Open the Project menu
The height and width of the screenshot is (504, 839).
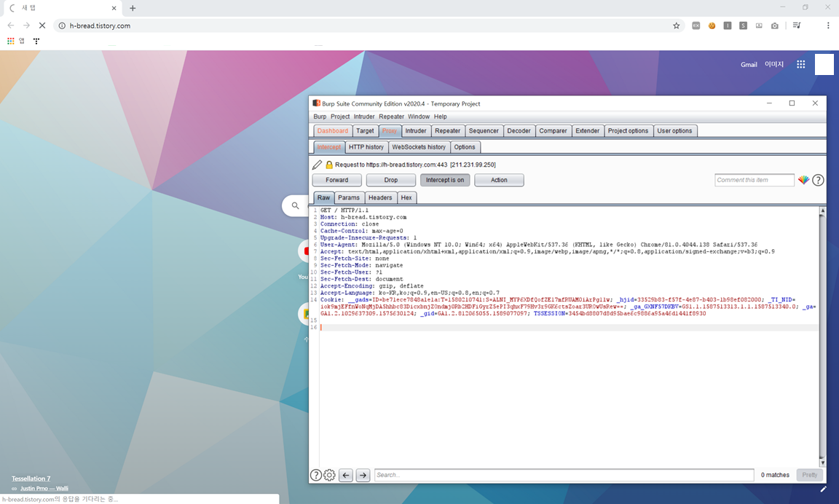pyautogui.click(x=340, y=117)
